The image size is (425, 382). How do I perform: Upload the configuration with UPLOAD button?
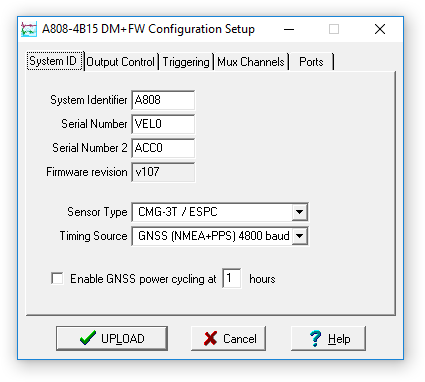click(112, 339)
